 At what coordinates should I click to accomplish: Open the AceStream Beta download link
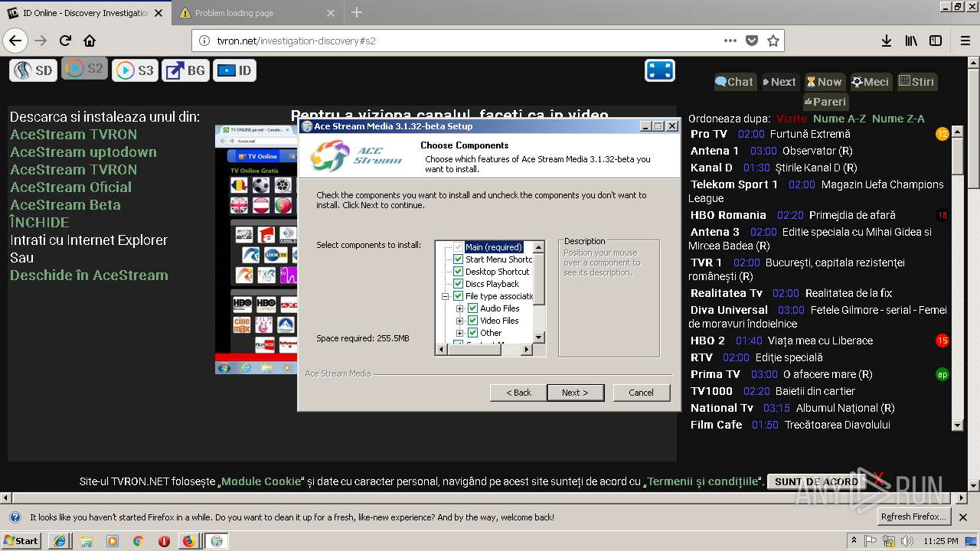click(65, 205)
